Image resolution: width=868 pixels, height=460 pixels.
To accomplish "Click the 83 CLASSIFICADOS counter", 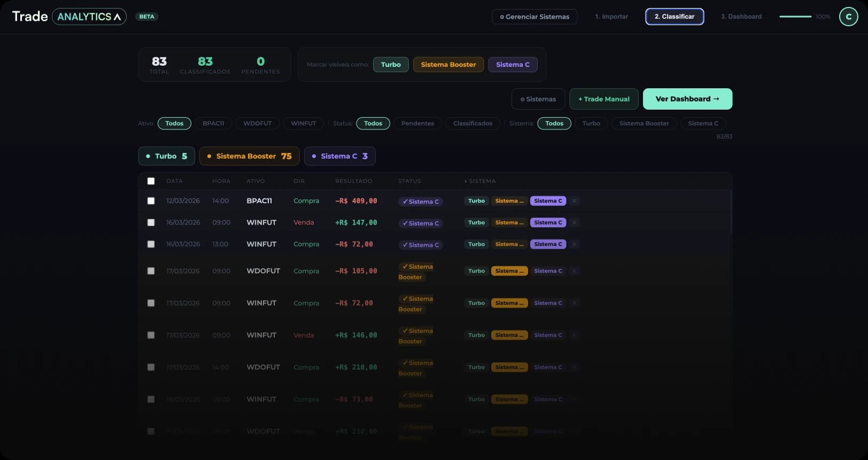I will (205, 65).
